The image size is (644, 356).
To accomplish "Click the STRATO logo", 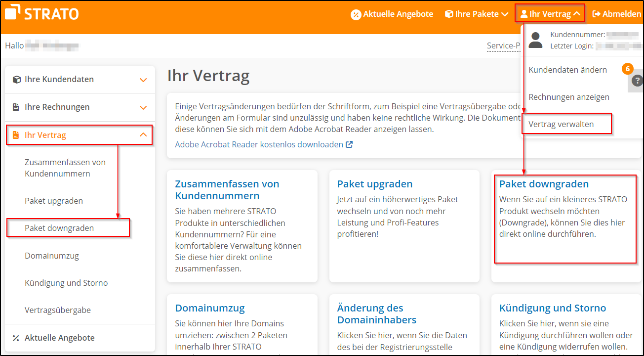I will (x=41, y=13).
